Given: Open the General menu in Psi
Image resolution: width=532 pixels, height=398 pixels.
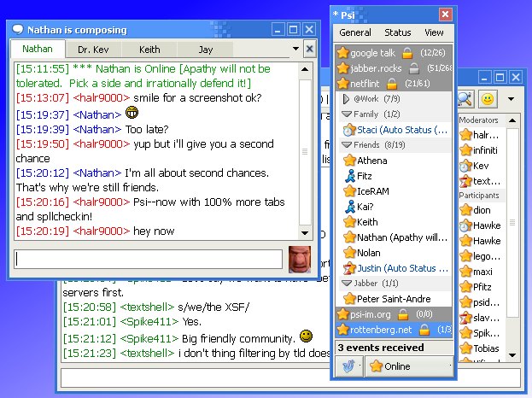Looking at the screenshot, I should coord(355,32).
